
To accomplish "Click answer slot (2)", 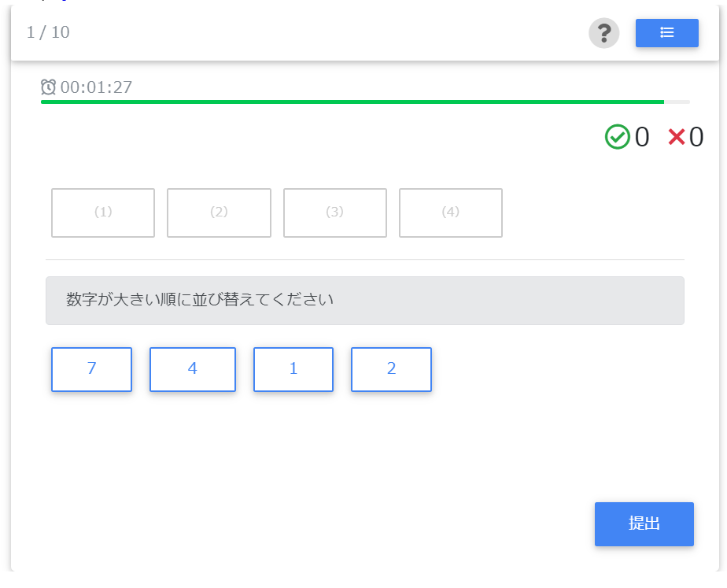I will click(x=219, y=213).
